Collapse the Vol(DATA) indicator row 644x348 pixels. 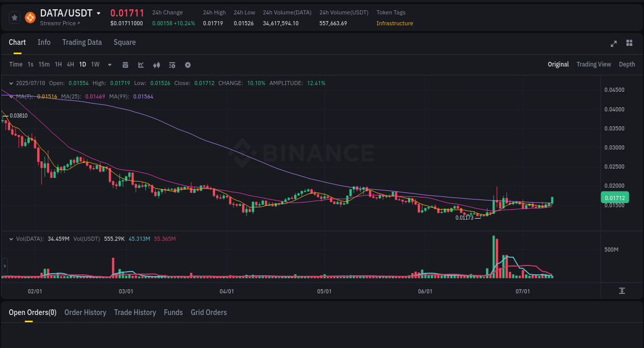[x=11, y=239]
